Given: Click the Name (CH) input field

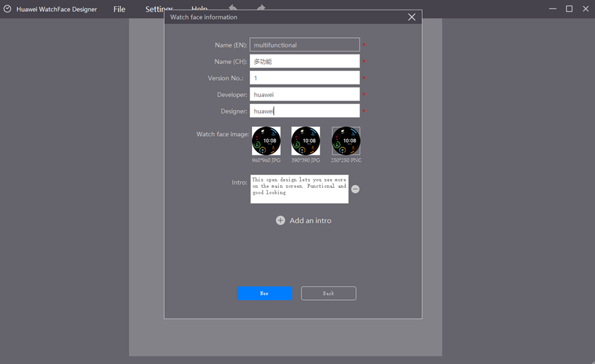Looking at the screenshot, I should tap(304, 61).
